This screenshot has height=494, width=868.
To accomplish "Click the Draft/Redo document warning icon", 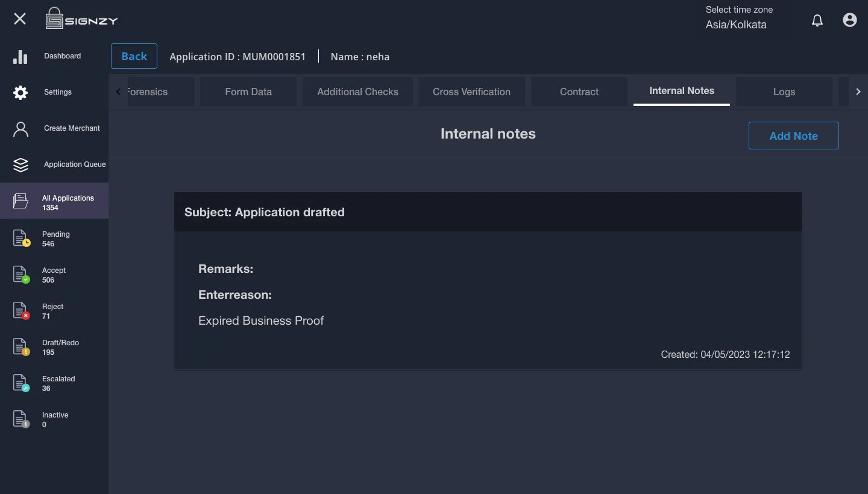I will [x=22, y=346].
